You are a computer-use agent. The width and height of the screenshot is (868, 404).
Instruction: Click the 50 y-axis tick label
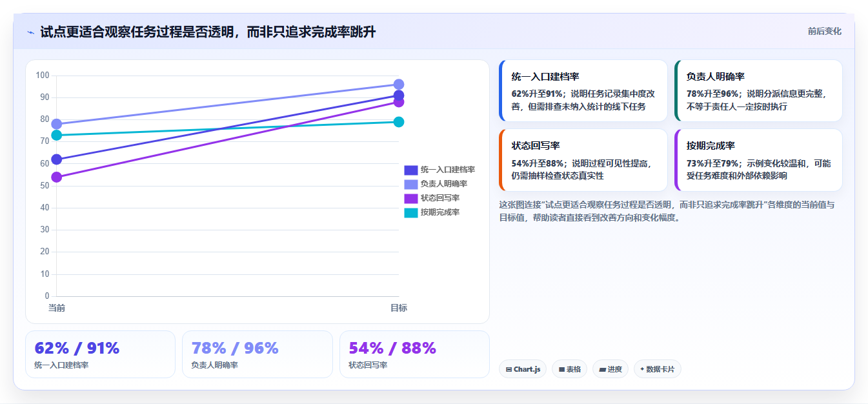(x=45, y=186)
